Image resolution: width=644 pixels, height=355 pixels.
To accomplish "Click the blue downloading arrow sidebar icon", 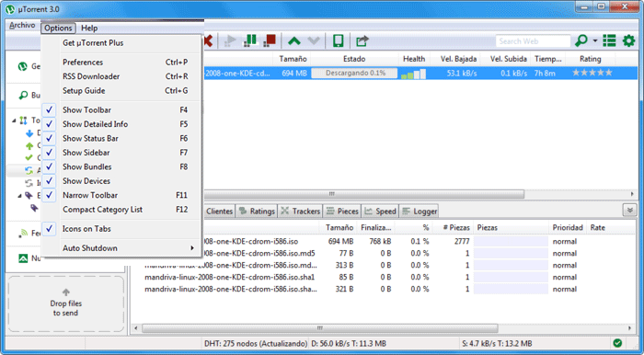I will 29,133.
